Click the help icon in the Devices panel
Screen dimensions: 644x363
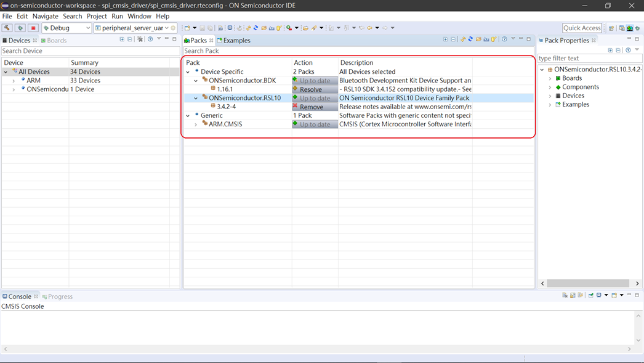[x=150, y=39]
